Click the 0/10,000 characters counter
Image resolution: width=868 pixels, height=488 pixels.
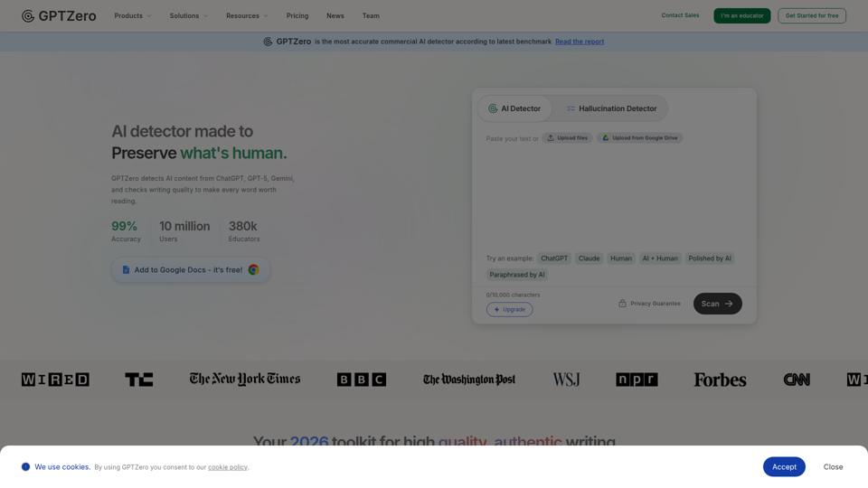click(513, 295)
